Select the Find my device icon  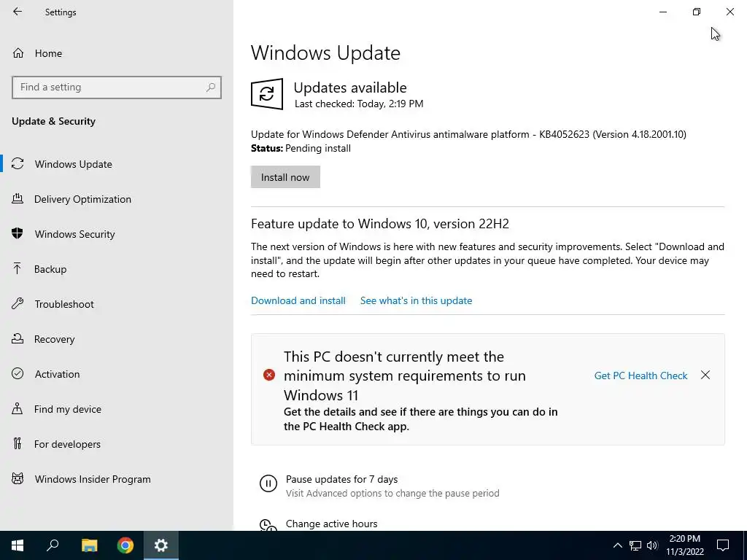tap(18, 408)
